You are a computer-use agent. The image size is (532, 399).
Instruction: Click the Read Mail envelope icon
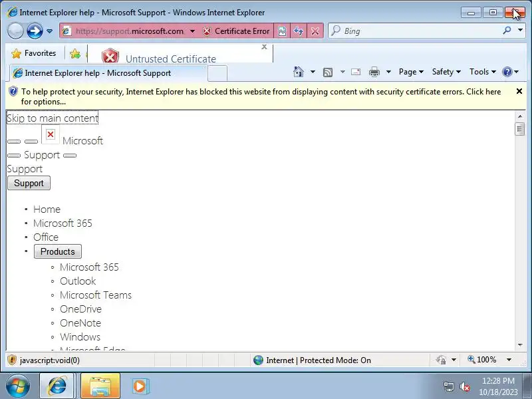tap(356, 72)
